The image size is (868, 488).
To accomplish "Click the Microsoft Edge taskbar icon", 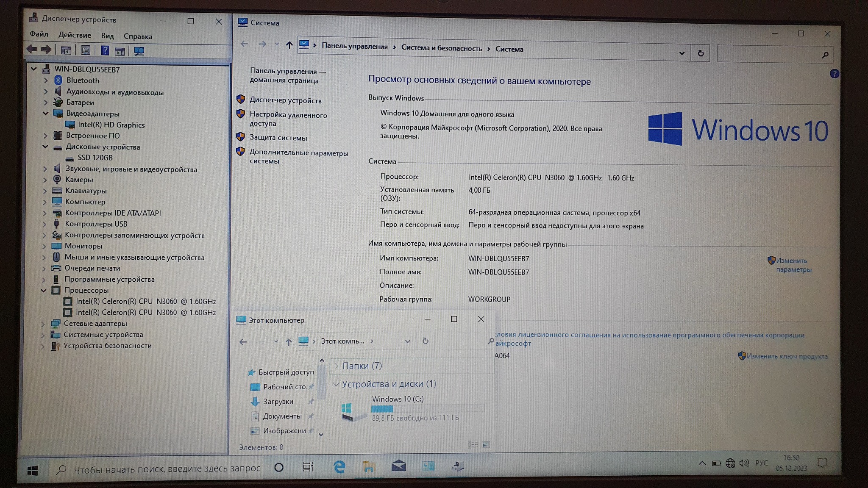I will click(x=339, y=467).
